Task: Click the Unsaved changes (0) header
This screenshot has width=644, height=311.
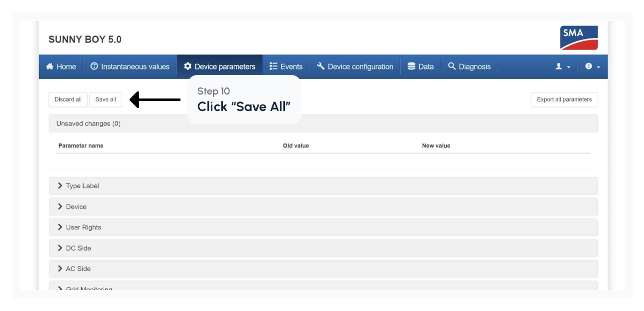Action: click(x=323, y=123)
